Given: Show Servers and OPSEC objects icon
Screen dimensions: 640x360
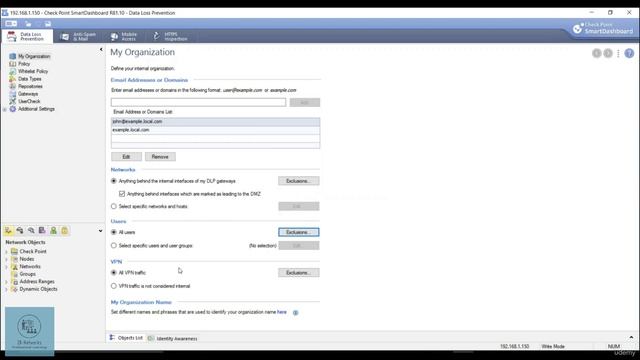Looking at the screenshot, I should tap(42, 231).
